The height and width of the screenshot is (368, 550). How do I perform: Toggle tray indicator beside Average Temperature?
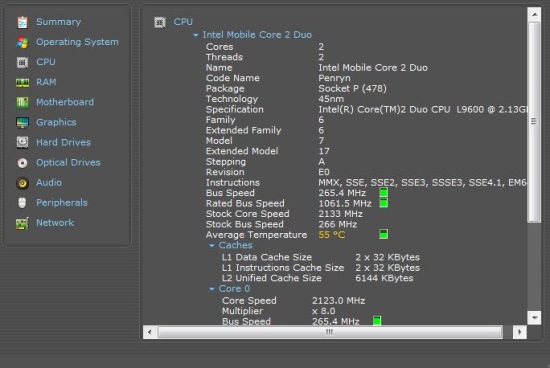click(x=383, y=234)
